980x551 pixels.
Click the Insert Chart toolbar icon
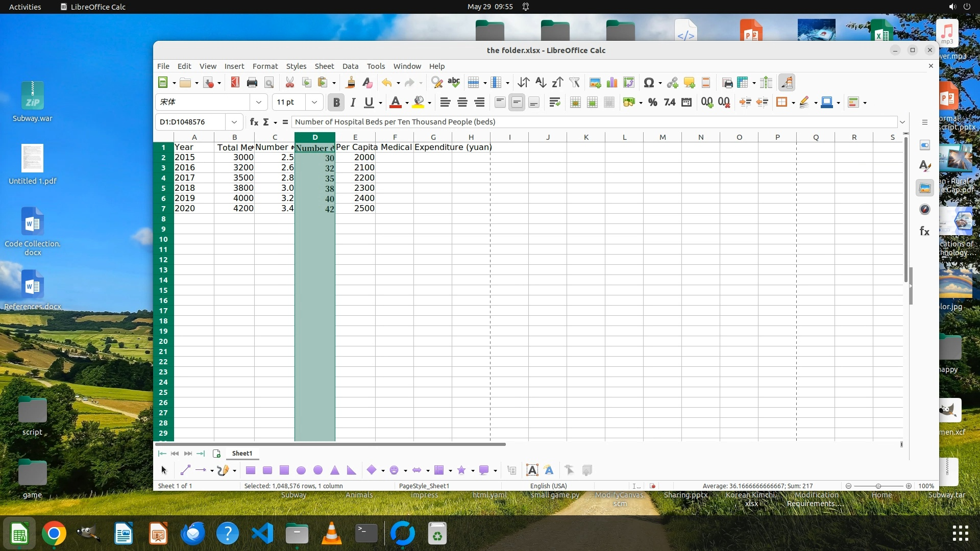[x=611, y=83]
